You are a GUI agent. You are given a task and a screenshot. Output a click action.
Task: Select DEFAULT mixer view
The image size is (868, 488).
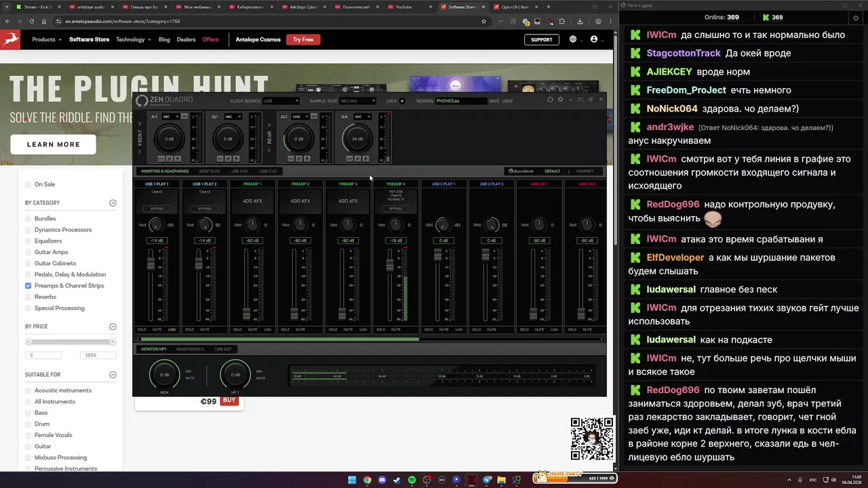point(553,171)
